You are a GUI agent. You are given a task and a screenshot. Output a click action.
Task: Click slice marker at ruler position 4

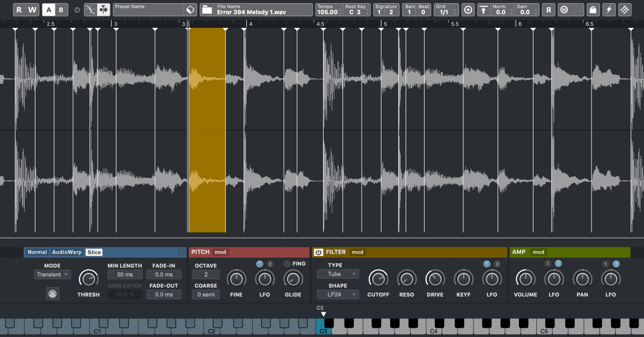244,30
